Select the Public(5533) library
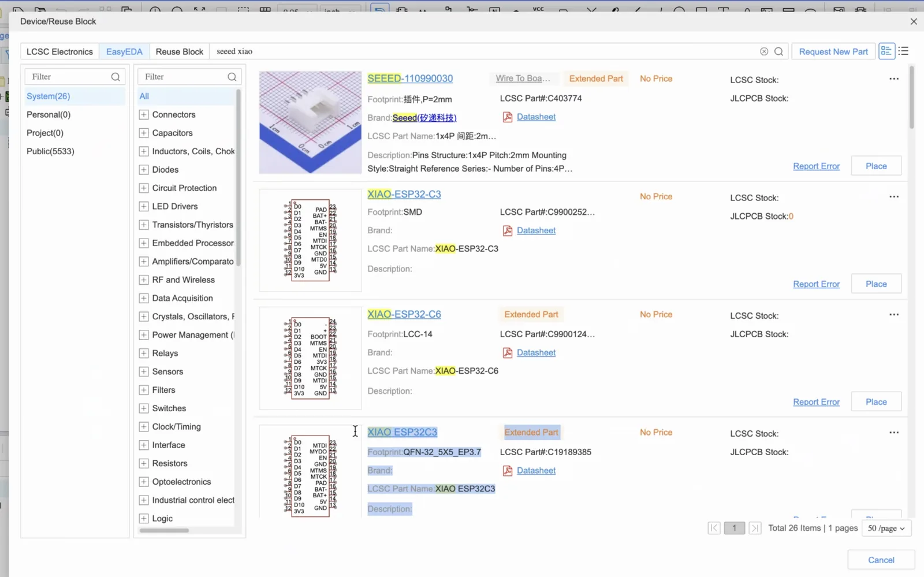Viewport: 924px width, 577px height. (50, 151)
